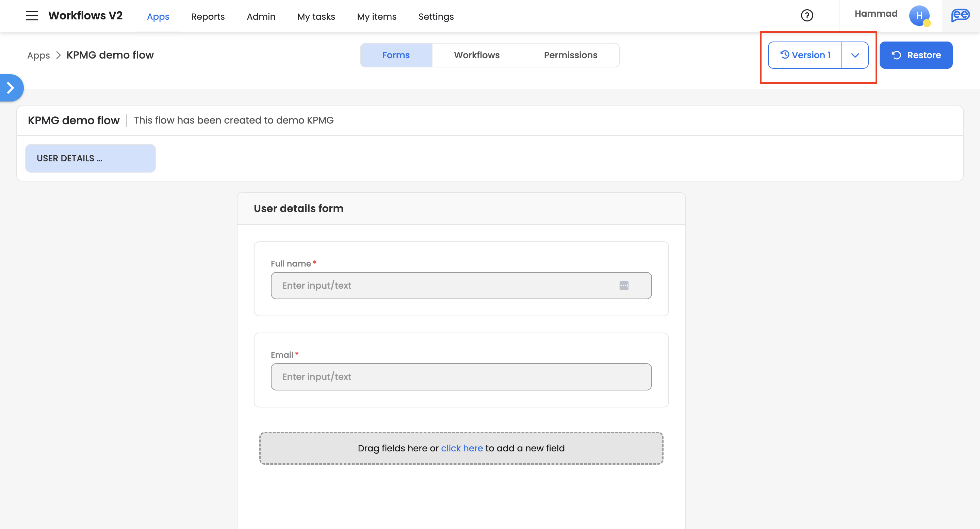Open the version dropdown chevron
The width and height of the screenshot is (980, 529).
[x=855, y=55]
